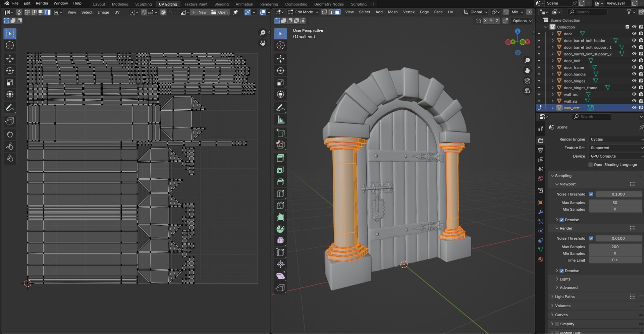The height and width of the screenshot is (334, 644).
Task: Toggle Viewport Noise Threshold checkbox
Action: (591, 194)
